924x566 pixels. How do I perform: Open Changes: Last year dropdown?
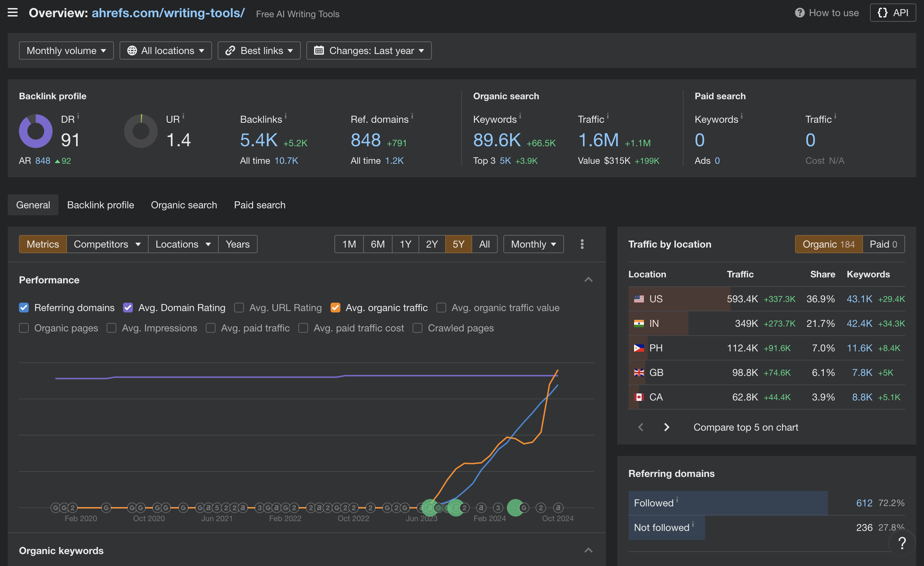click(369, 50)
